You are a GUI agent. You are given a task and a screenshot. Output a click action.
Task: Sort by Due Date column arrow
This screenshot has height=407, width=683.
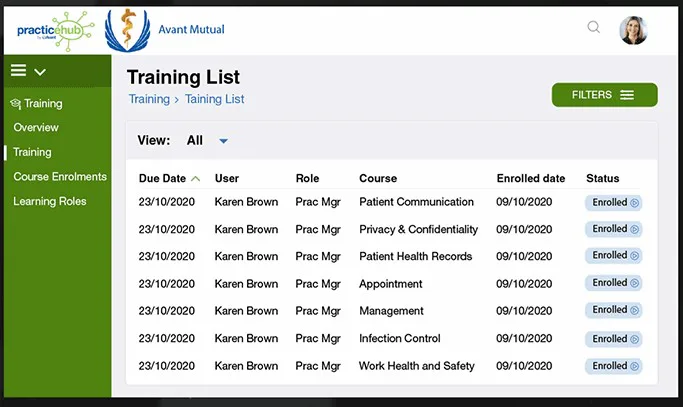(x=196, y=179)
